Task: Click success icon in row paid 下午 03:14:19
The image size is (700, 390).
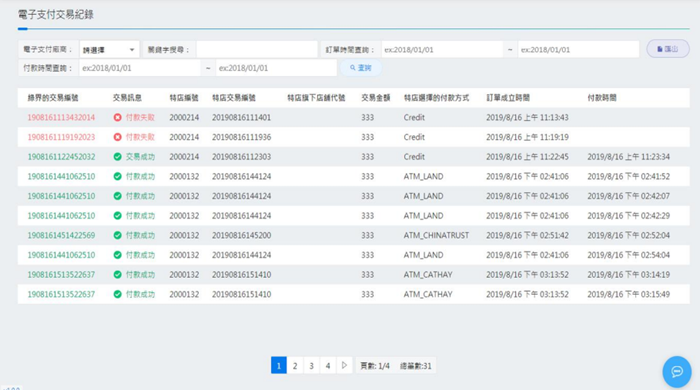Action: (x=117, y=274)
